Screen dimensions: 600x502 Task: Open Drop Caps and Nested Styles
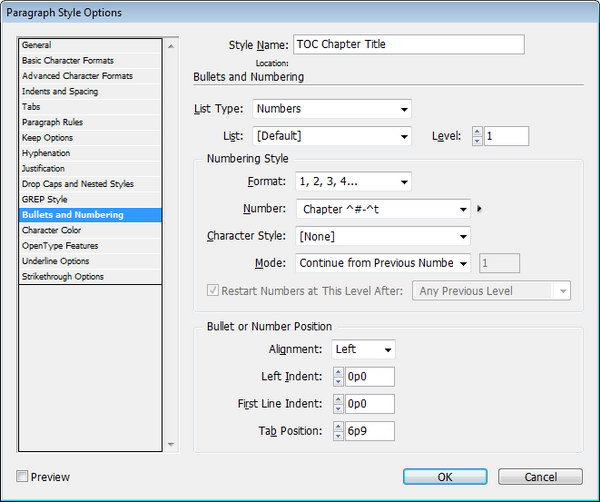pos(90,184)
